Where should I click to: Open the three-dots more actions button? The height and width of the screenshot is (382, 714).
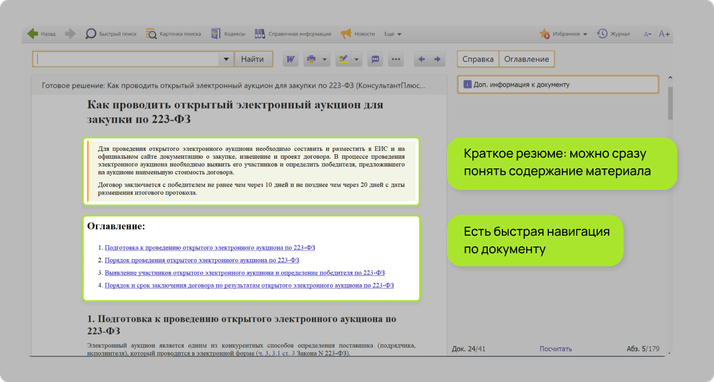pos(396,59)
